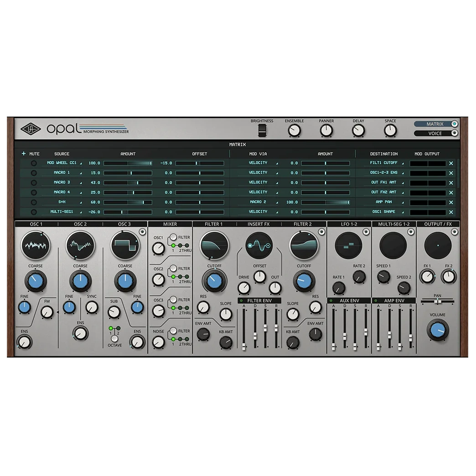Open the MACRO 2 mod via dropdown
This screenshot has width=476, height=476.
click(260, 202)
